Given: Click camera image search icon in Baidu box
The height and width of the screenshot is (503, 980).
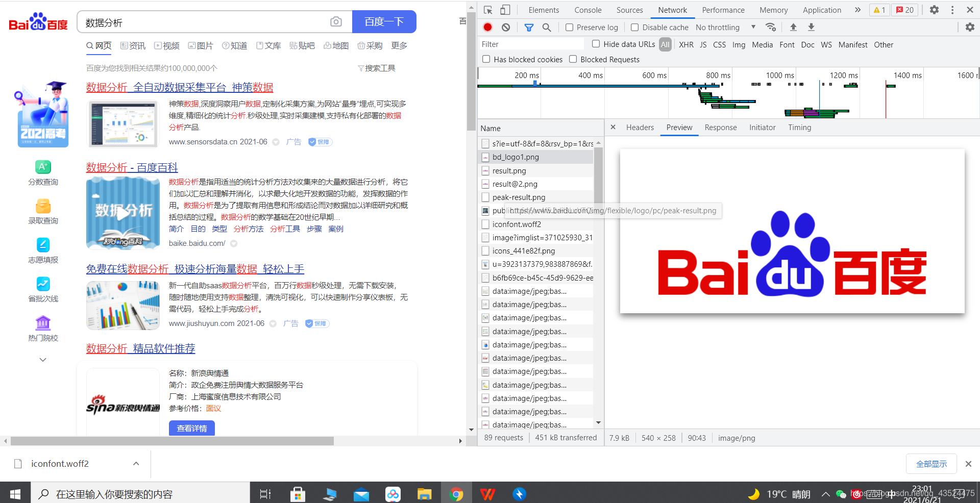Looking at the screenshot, I should pos(336,22).
